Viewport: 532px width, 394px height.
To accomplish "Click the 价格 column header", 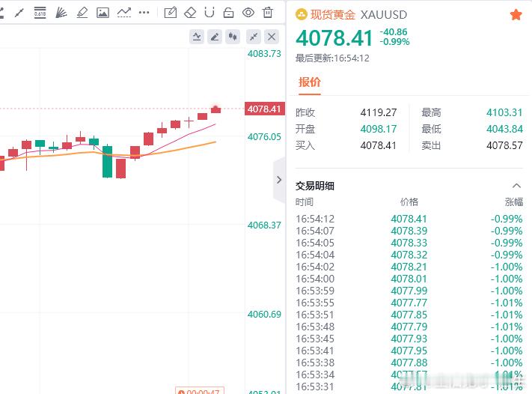I will (x=409, y=202).
